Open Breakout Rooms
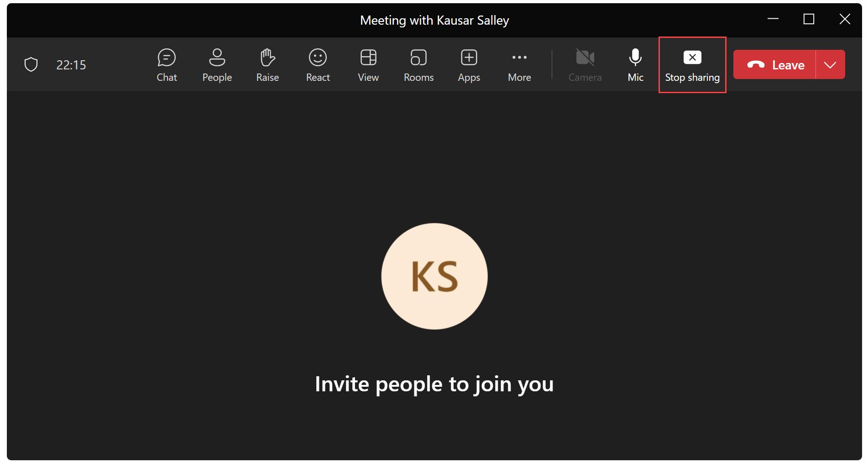Screen dimensions: 868x463 (x=418, y=64)
